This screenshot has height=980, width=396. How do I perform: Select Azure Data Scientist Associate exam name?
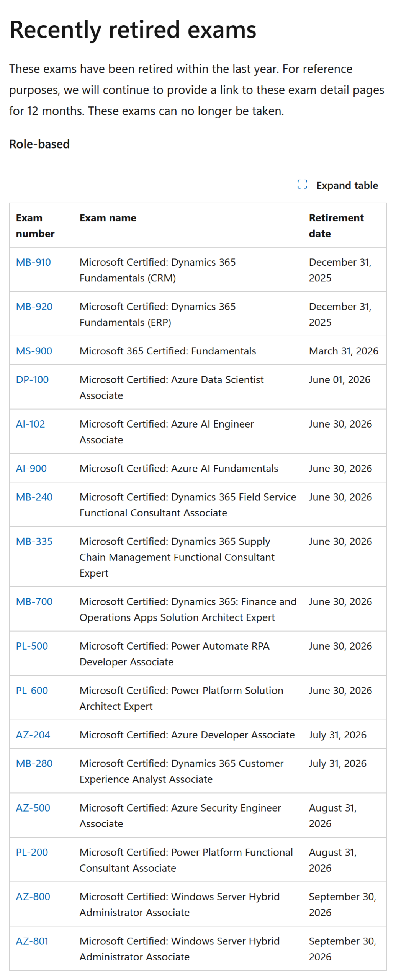pos(172,387)
